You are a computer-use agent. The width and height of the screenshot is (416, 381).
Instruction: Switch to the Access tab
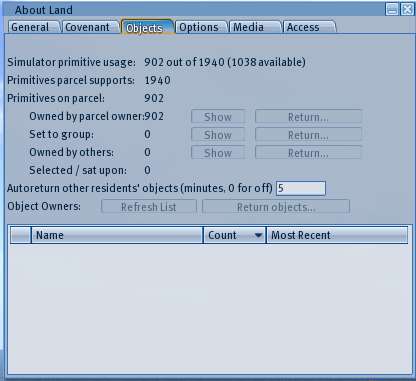[x=310, y=27]
